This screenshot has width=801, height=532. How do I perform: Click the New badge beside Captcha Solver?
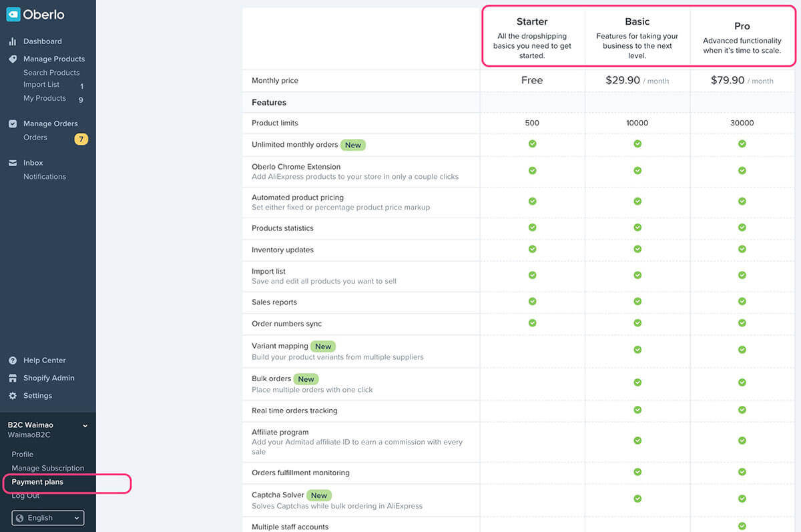pos(319,495)
